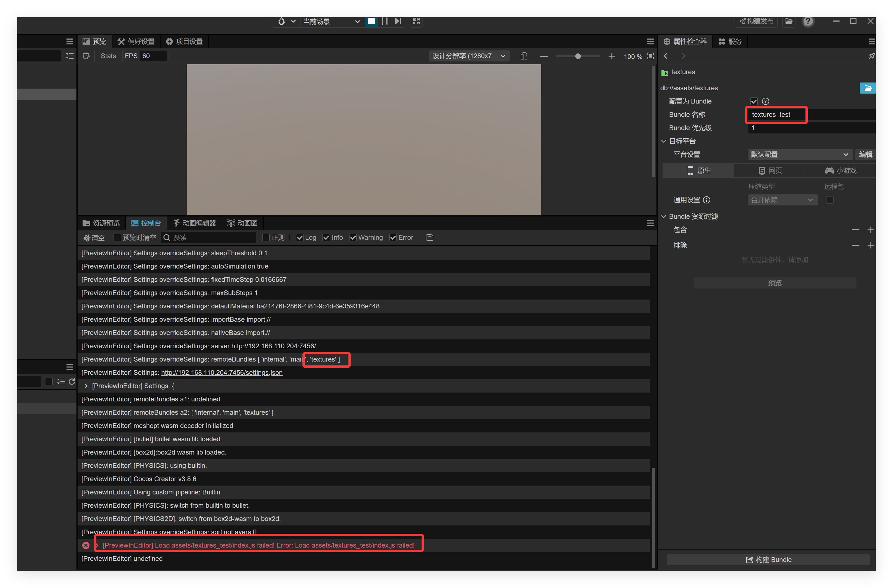Stop the scene preview playback
Image resolution: width=893 pixels, height=588 pixels.
point(371,21)
